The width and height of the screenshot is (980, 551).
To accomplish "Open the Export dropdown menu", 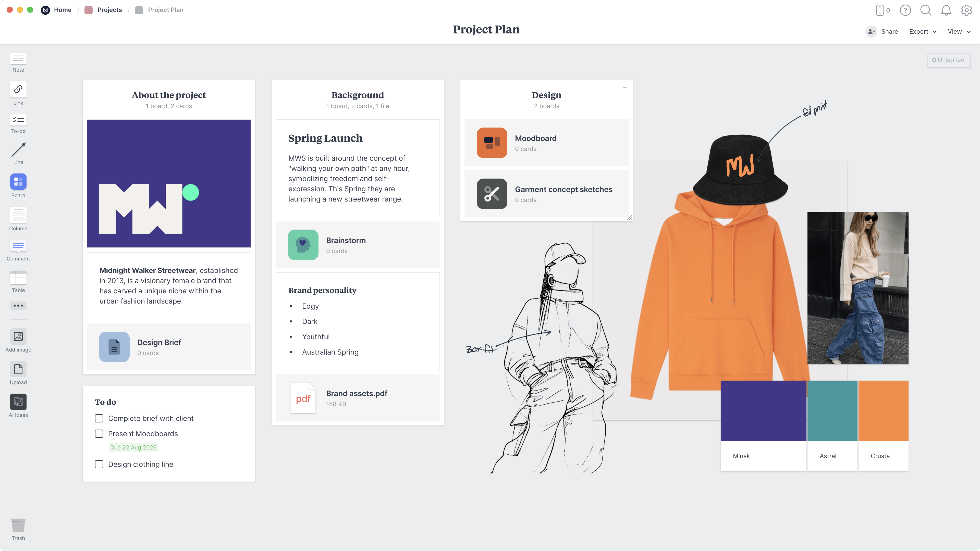I will 922,31.
